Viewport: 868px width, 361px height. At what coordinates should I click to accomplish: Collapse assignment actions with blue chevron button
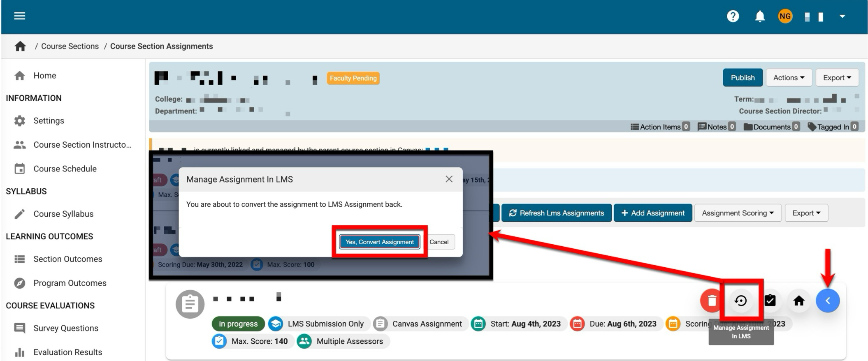[827, 301]
